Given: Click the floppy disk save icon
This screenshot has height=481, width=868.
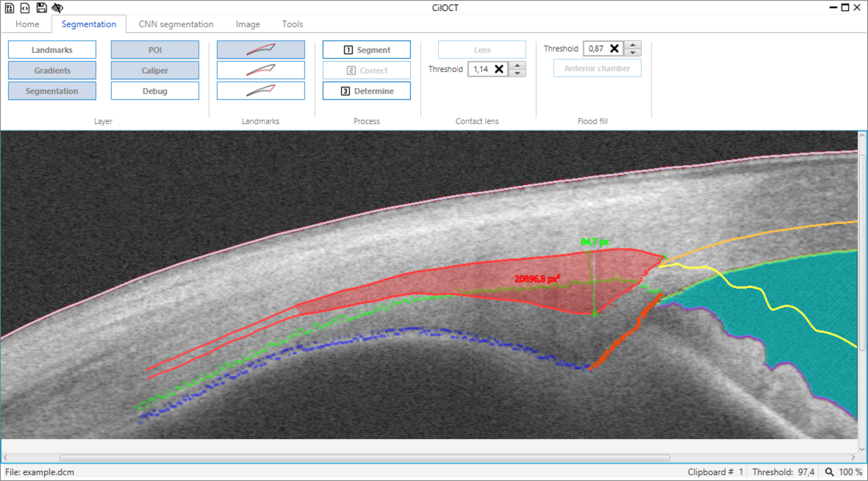Looking at the screenshot, I should click(x=41, y=7).
